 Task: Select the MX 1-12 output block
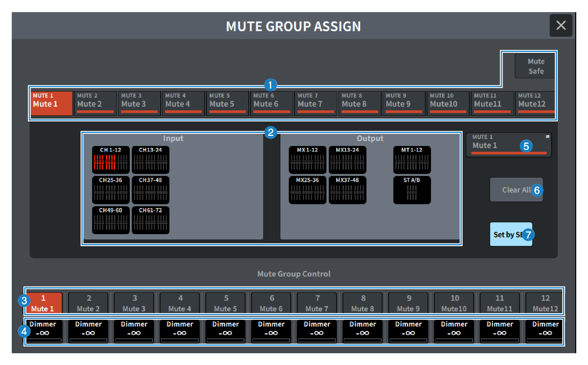click(307, 160)
